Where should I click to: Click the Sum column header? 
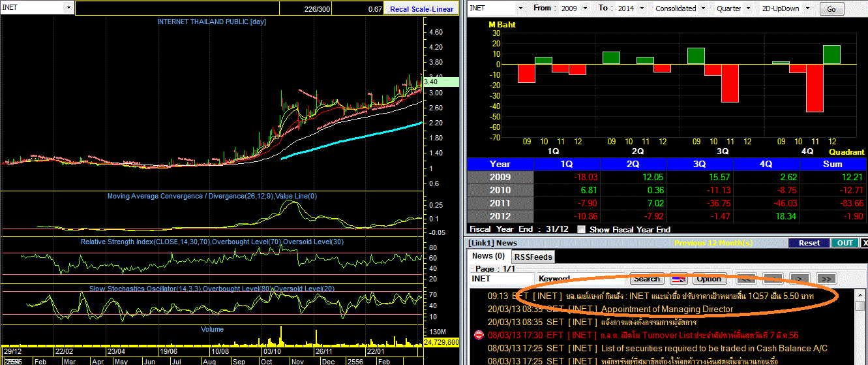pos(833,164)
